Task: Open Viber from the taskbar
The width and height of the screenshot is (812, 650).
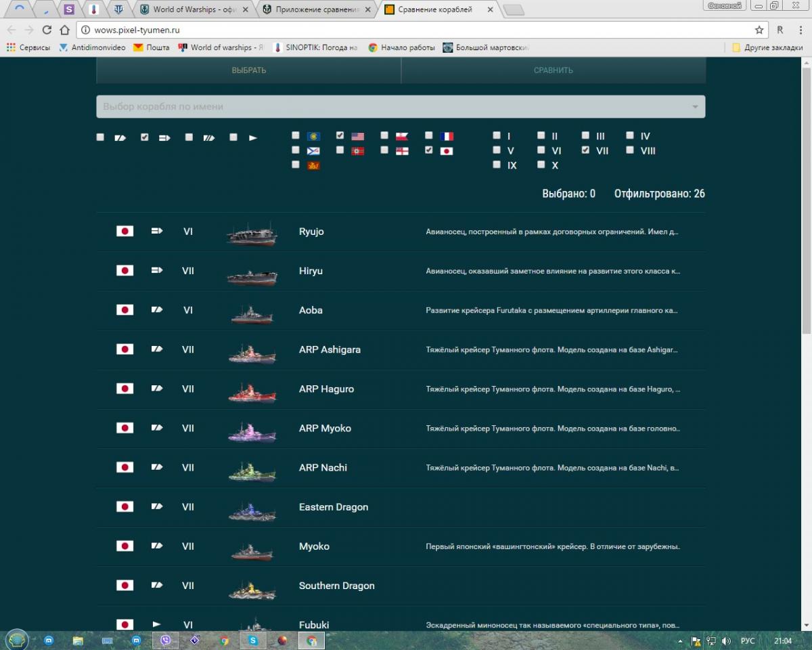Action: (166, 640)
